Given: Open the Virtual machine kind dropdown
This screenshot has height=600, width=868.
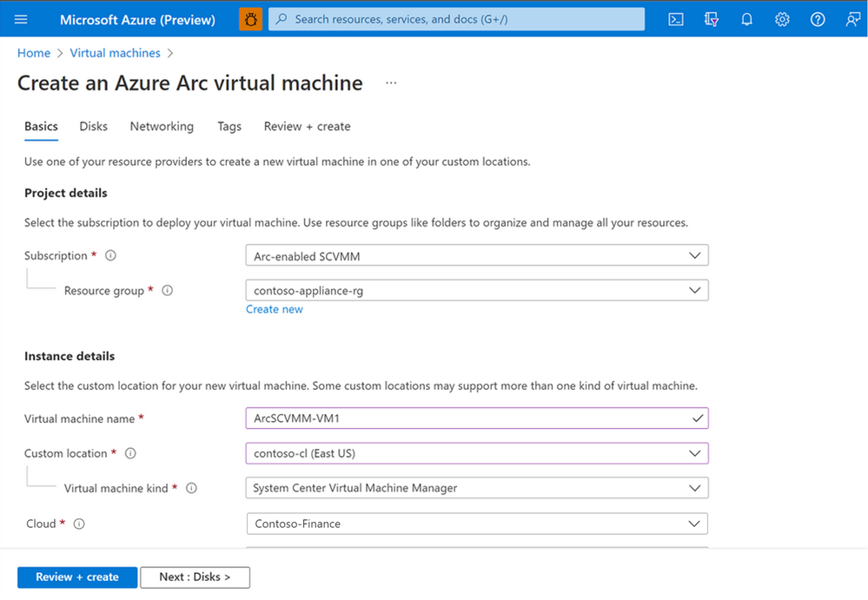Looking at the screenshot, I should click(477, 488).
